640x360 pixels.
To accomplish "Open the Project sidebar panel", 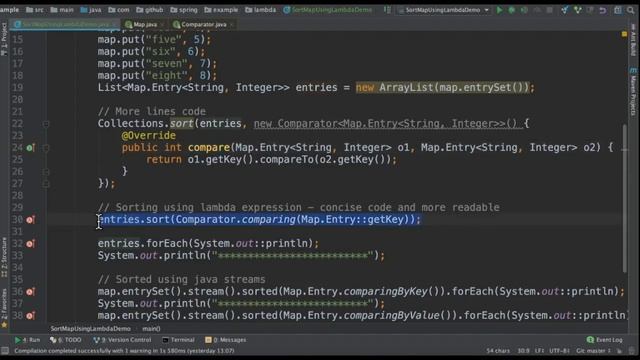I will [4, 39].
